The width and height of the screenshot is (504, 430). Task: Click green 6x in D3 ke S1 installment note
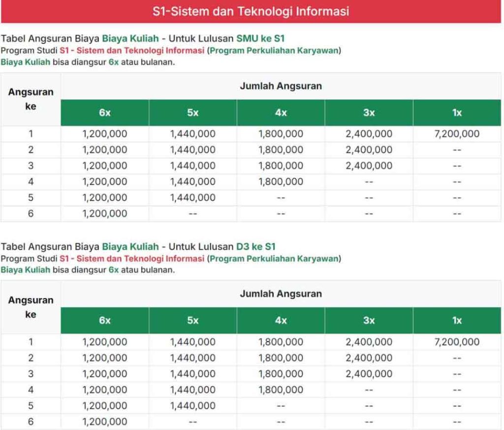pos(114,270)
